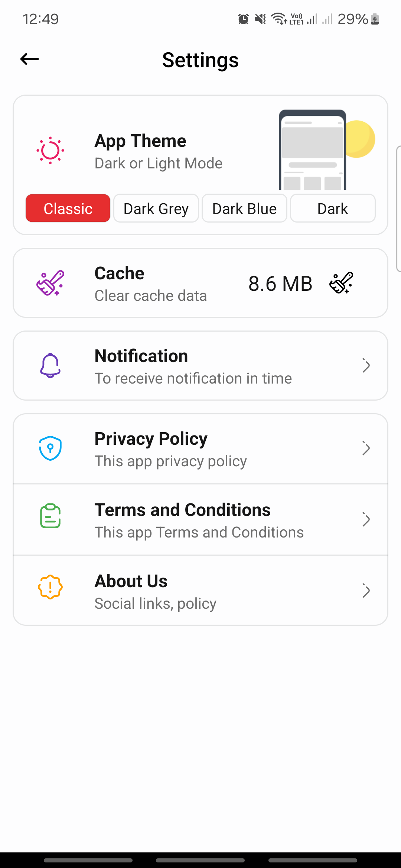Tap the Privacy Policy shield icon
This screenshot has height=868, width=401.
tap(50, 448)
